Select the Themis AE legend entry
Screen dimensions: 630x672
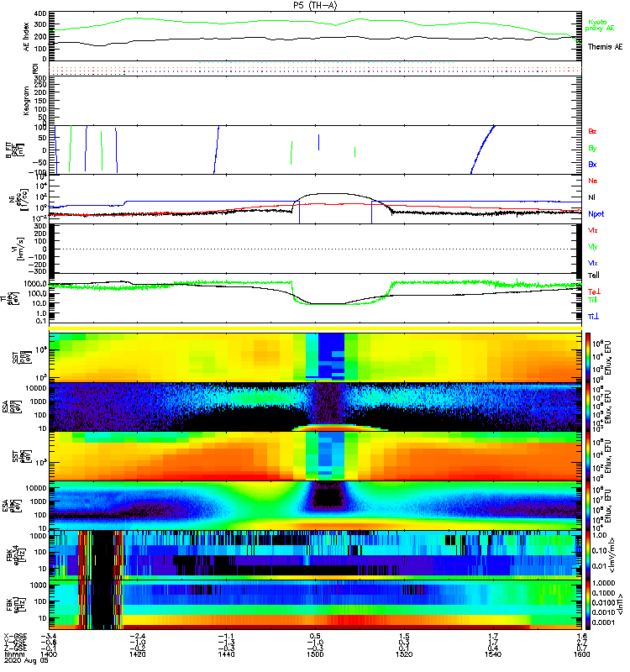[x=605, y=47]
